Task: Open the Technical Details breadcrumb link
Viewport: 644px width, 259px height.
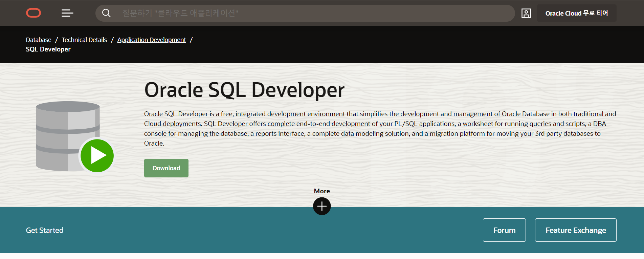Action: click(84, 40)
